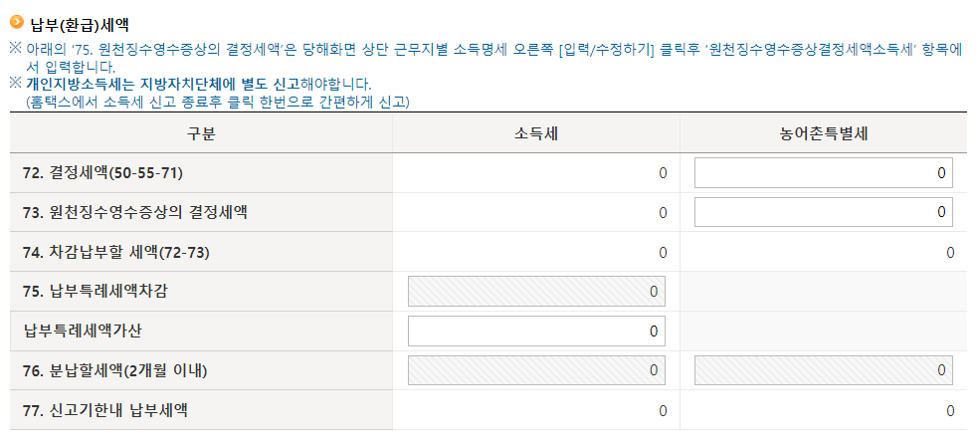
Task: Click the 76. 분납할세액 농어촌특별세 field
Action: (x=823, y=370)
